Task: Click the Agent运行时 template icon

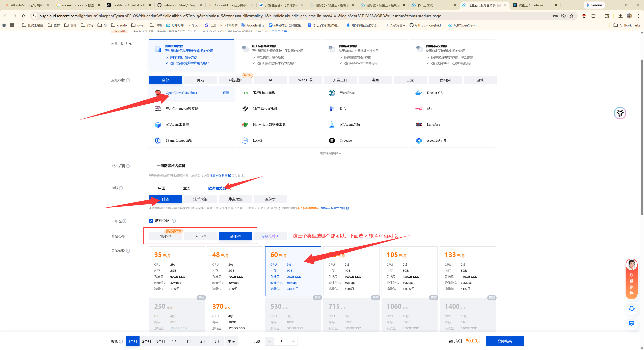Action: [x=419, y=141]
